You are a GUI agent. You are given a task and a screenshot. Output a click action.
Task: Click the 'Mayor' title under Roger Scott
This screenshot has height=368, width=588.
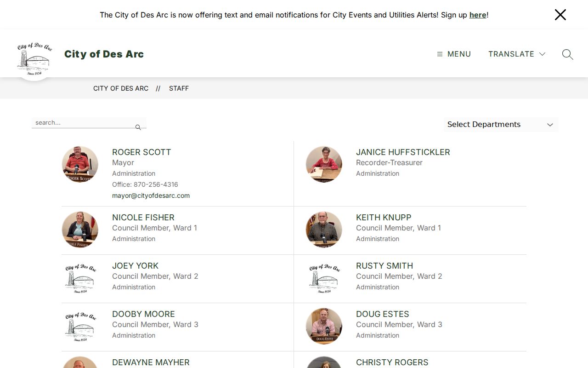pyautogui.click(x=123, y=163)
